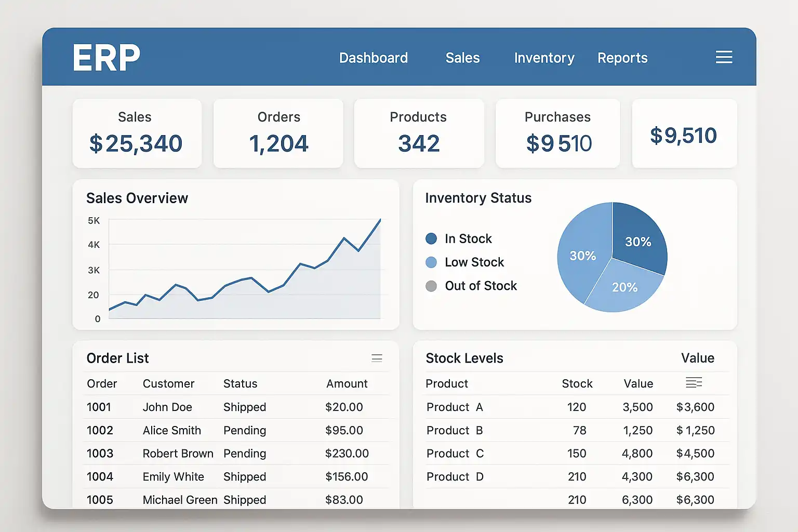
Task: Sort by the Stock column header
Action: click(x=577, y=383)
